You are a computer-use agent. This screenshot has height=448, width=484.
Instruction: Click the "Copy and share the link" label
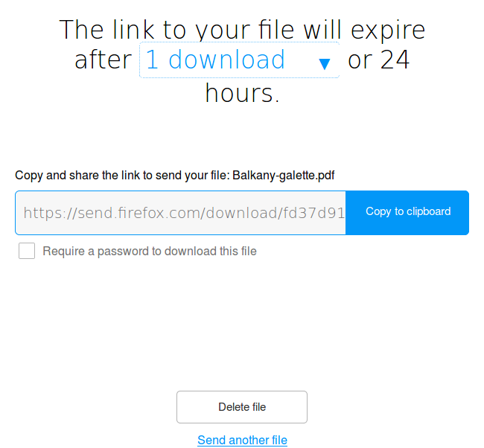[123, 175]
